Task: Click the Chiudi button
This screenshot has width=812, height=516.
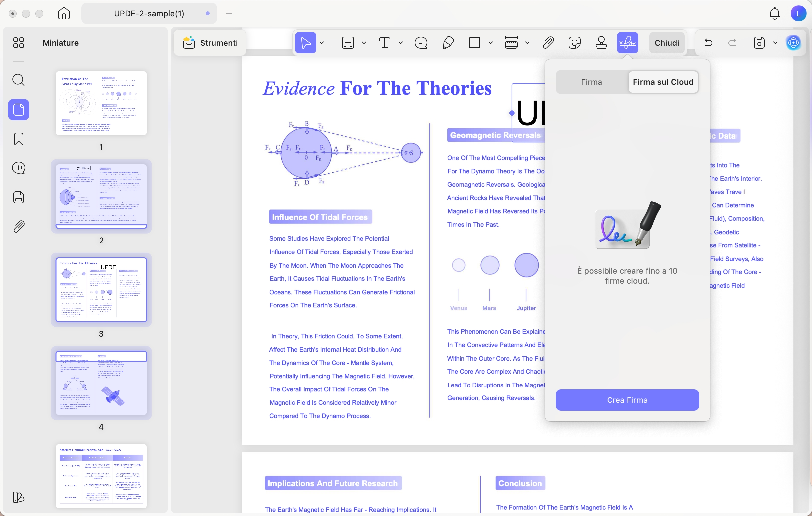Action: click(x=667, y=43)
